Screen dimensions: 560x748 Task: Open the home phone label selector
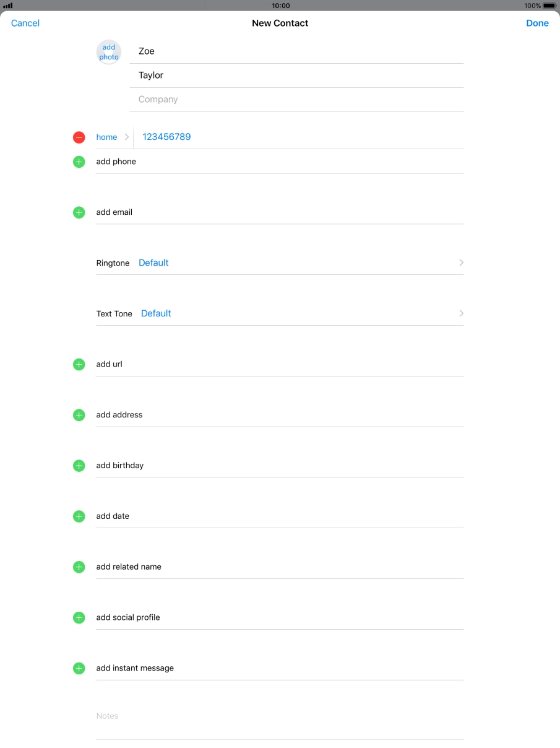pos(112,137)
